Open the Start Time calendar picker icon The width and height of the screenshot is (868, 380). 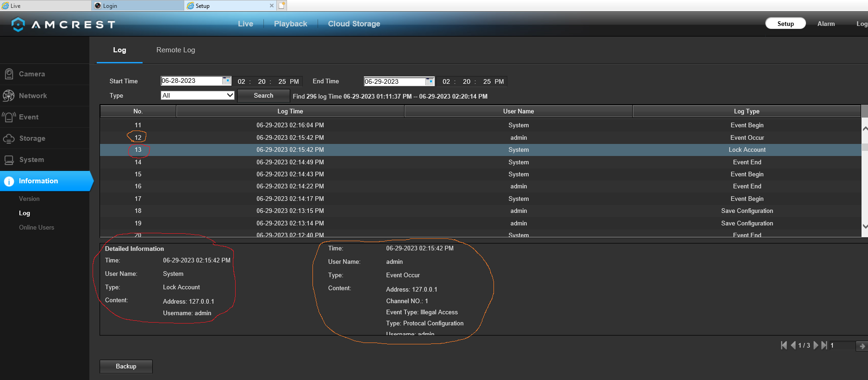[226, 81]
